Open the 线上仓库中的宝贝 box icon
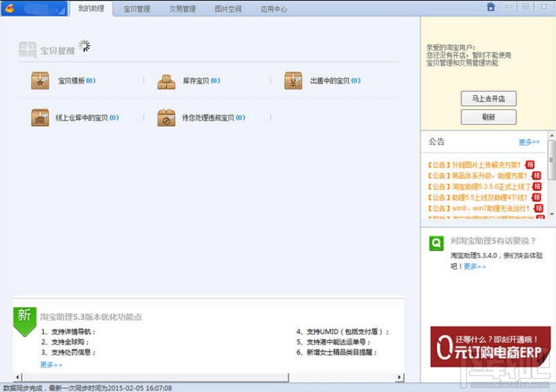The image size is (556, 392). point(40,118)
